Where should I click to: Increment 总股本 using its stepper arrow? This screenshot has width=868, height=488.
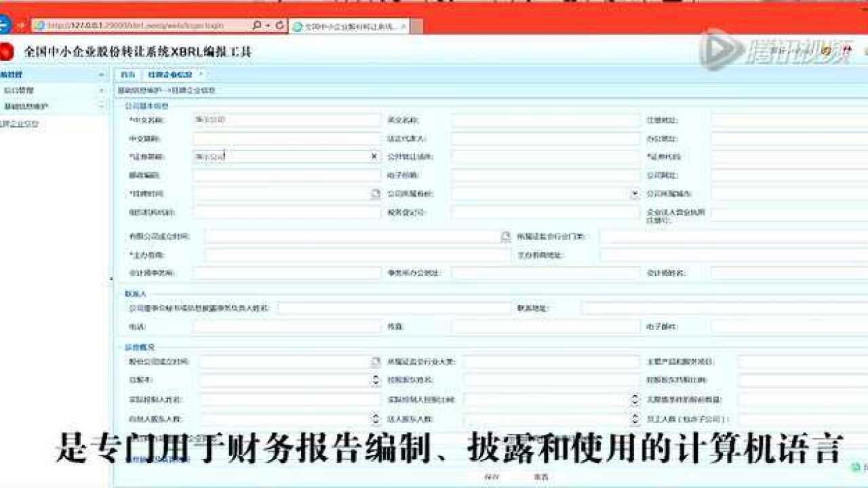(376, 378)
